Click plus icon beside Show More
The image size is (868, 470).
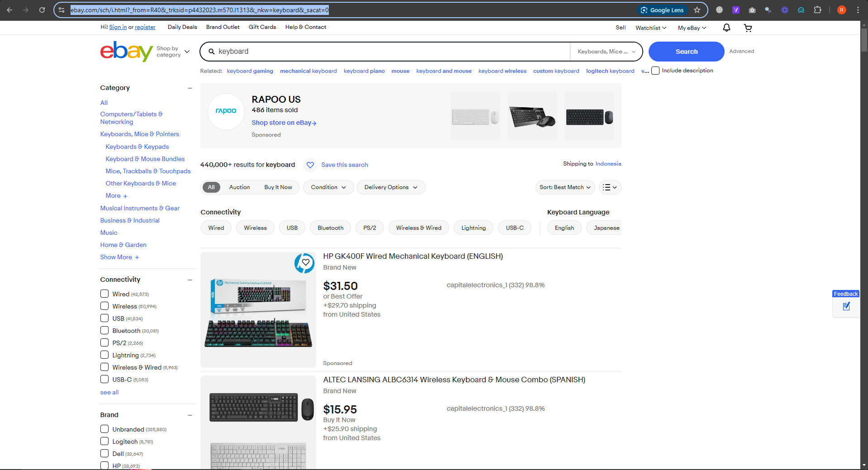pos(137,257)
